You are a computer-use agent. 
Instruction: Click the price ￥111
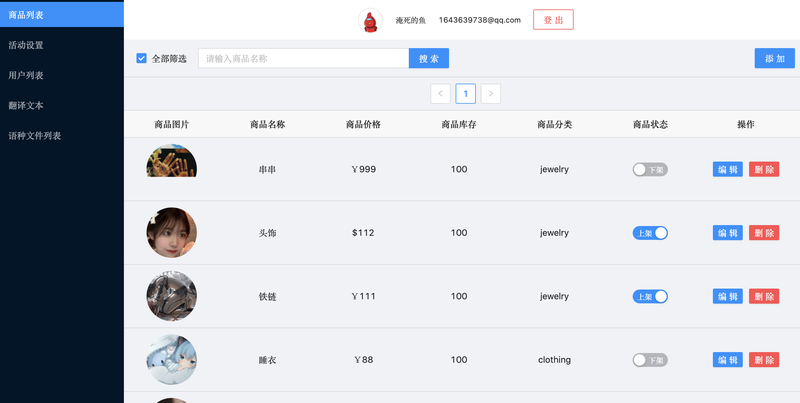tap(363, 296)
